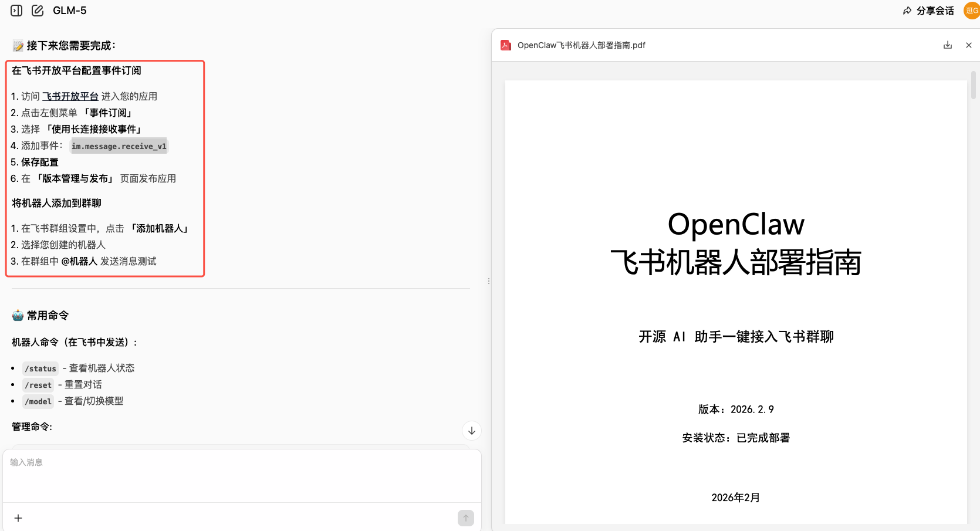Start a new chat with the pencil icon
The image size is (980, 531).
click(x=38, y=10)
